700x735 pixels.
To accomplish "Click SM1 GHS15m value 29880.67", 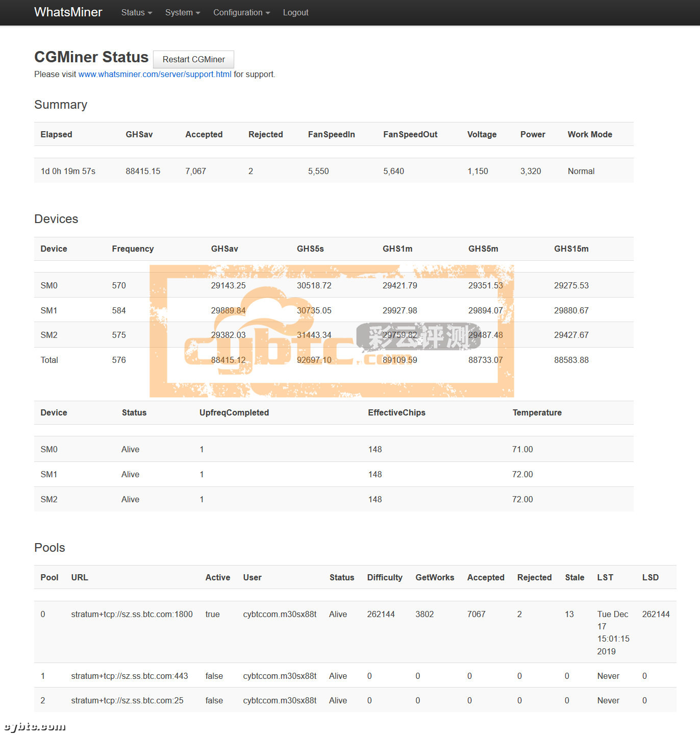I will coord(571,310).
